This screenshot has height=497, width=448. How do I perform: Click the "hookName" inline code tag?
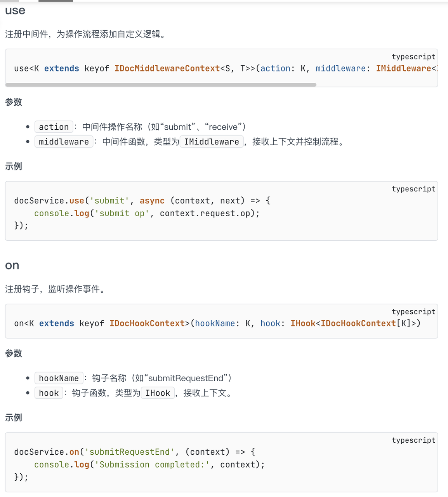[59, 378]
